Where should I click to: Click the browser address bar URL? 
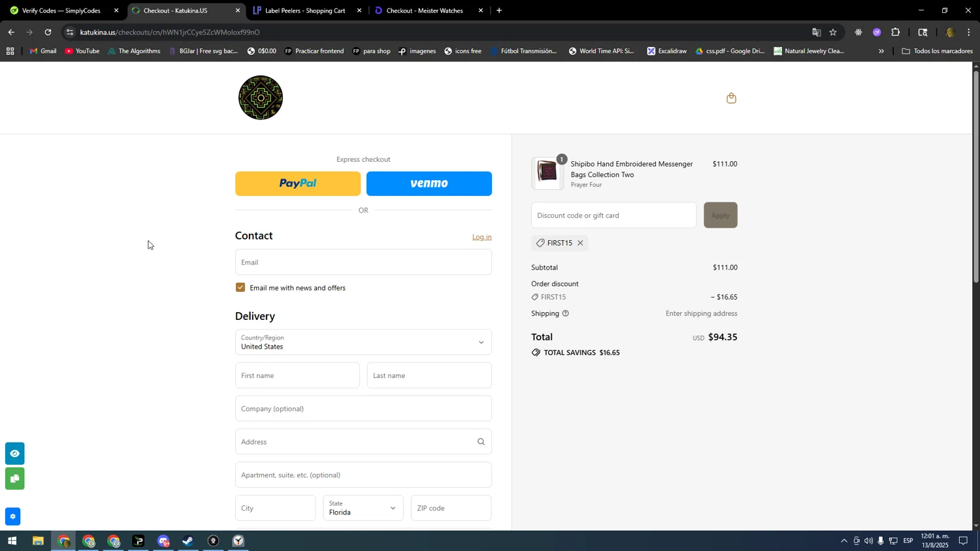click(x=170, y=32)
